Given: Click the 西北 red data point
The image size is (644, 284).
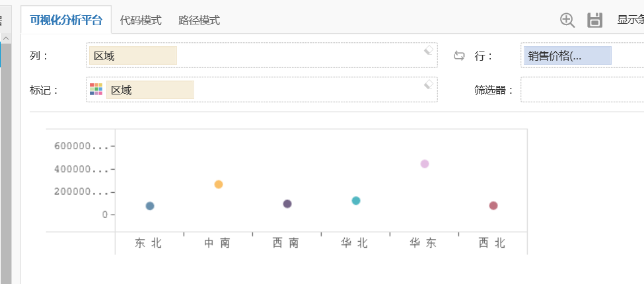Looking at the screenshot, I should pos(493,205).
